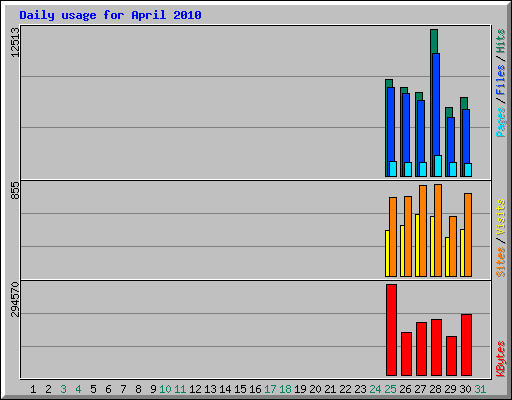Click the 'Visits' legend label
512x400 pixels.
click(500, 217)
